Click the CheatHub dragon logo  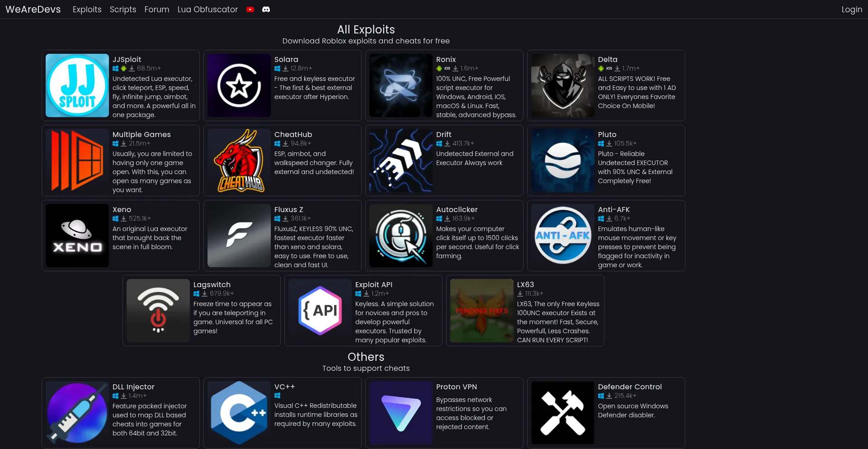239,161
